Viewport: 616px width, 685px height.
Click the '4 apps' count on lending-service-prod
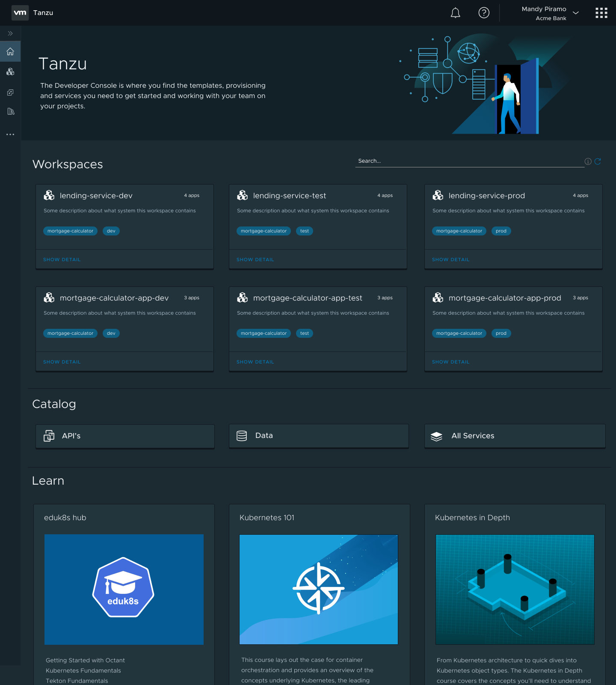tap(580, 195)
